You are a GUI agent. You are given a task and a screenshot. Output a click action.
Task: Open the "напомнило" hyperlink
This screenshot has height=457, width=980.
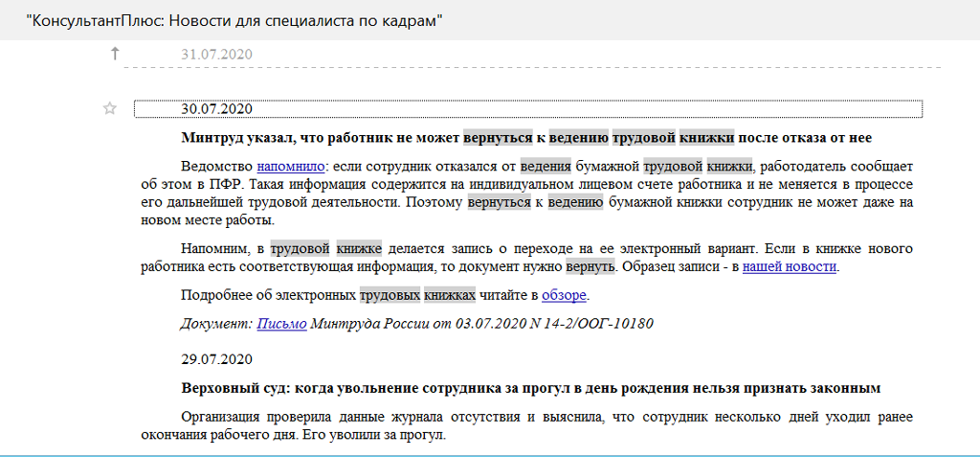coord(291,167)
